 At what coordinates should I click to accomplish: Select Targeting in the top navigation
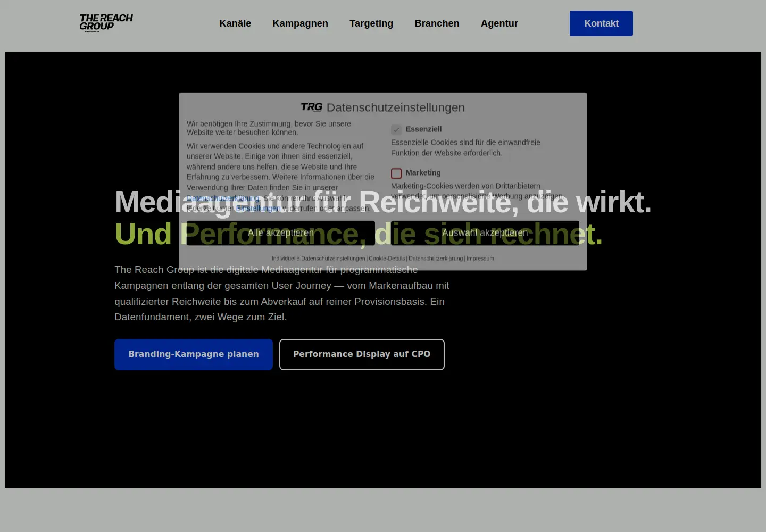(371, 23)
